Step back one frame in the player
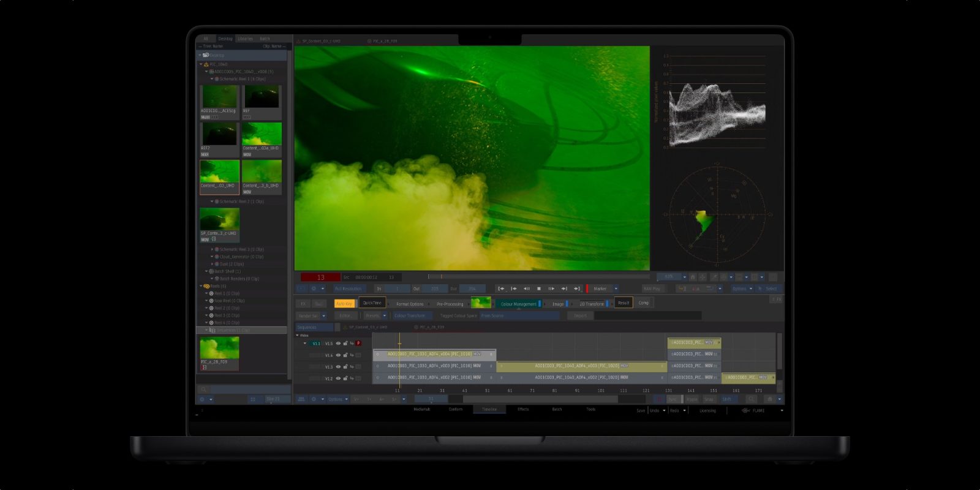The height and width of the screenshot is (490, 980). click(526, 288)
